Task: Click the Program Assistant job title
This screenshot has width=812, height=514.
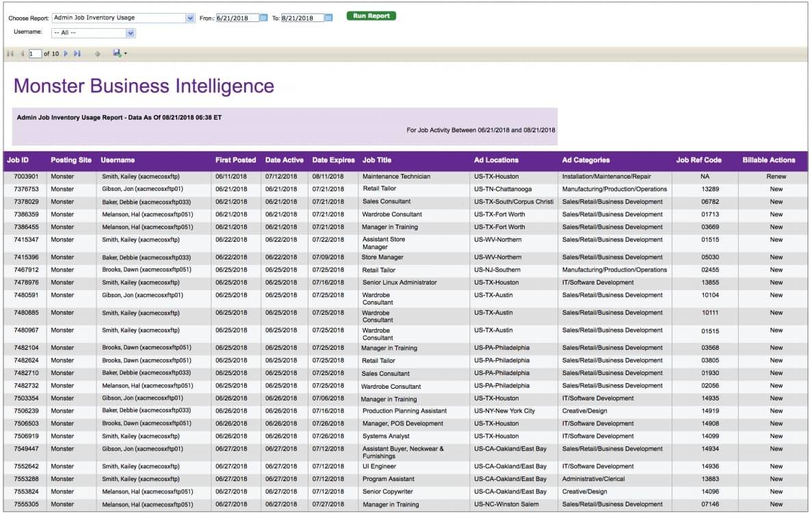Action: point(389,479)
